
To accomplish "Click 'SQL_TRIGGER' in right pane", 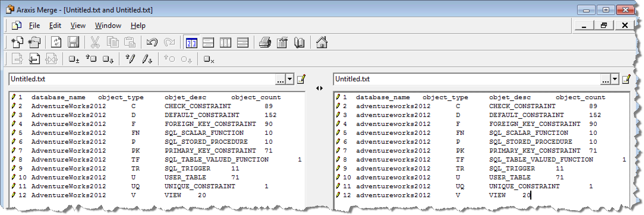I will pos(512,169).
